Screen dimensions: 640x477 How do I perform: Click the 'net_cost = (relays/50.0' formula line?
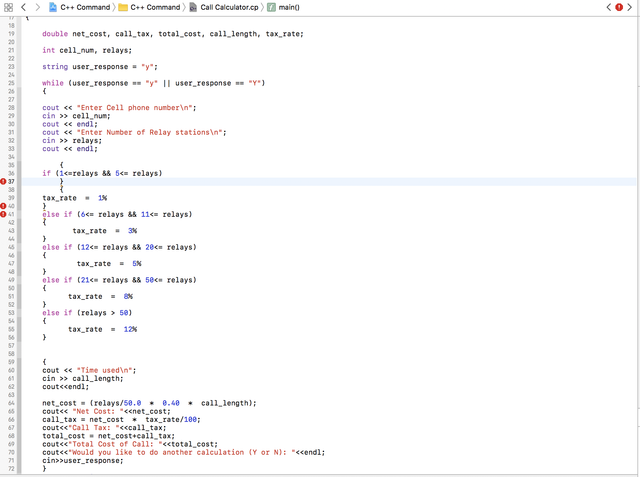[x=149, y=403]
